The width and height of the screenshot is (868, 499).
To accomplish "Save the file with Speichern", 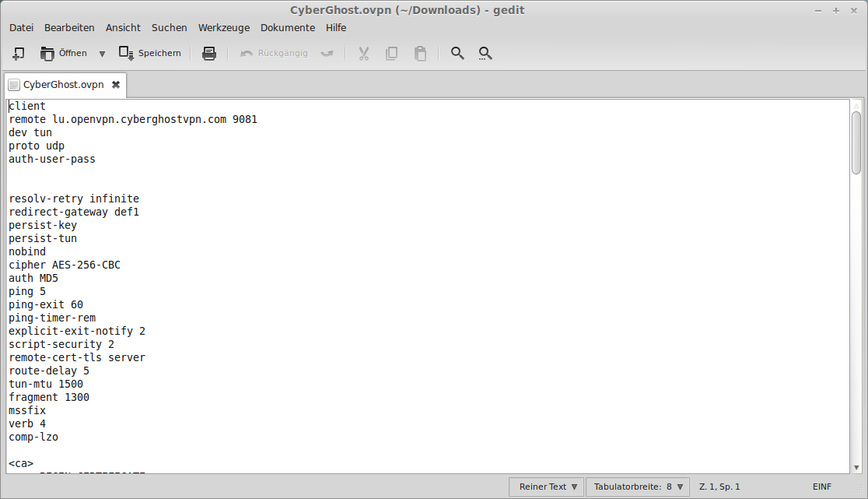I will click(x=150, y=53).
